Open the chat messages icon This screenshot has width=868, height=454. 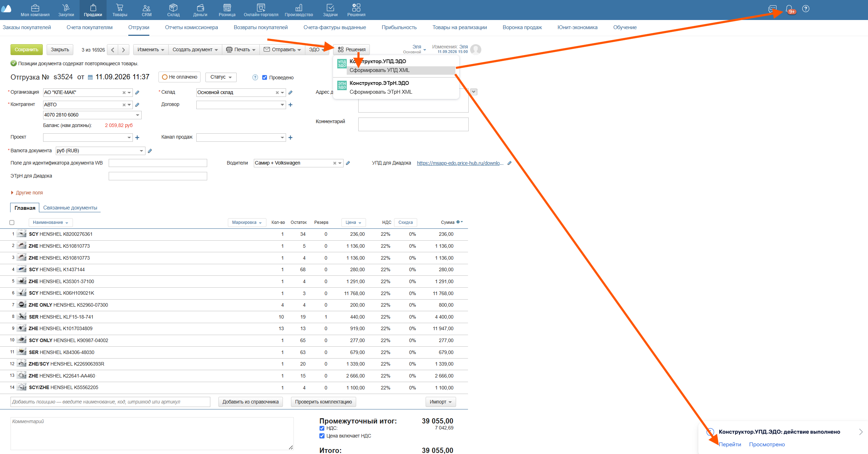click(x=772, y=9)
